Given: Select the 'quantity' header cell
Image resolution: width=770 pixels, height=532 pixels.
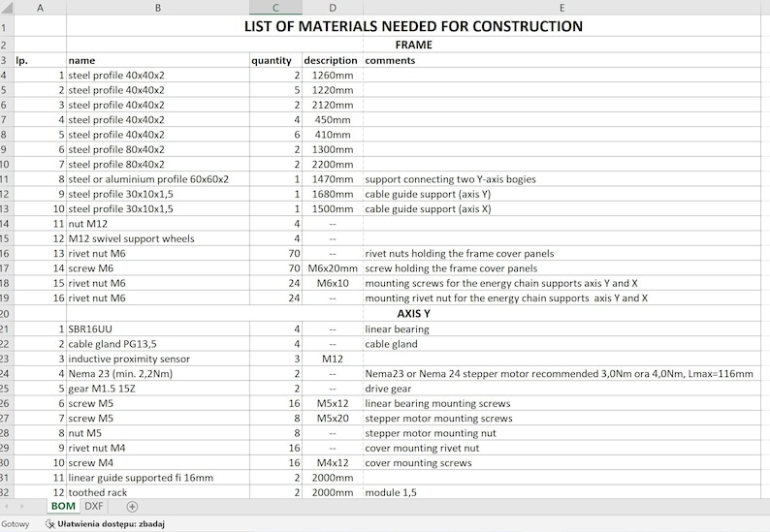Looking at the screenshot, I should 275,60.
